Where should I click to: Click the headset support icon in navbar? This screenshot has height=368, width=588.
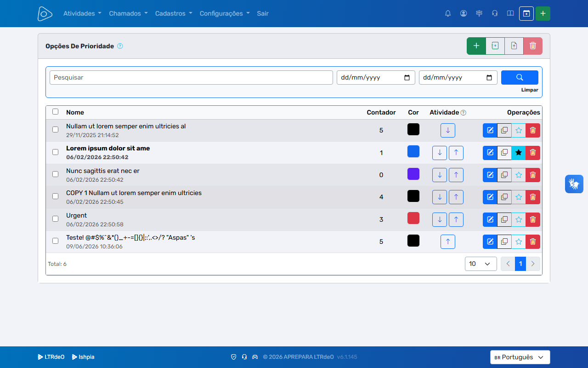tap(495, 13)
